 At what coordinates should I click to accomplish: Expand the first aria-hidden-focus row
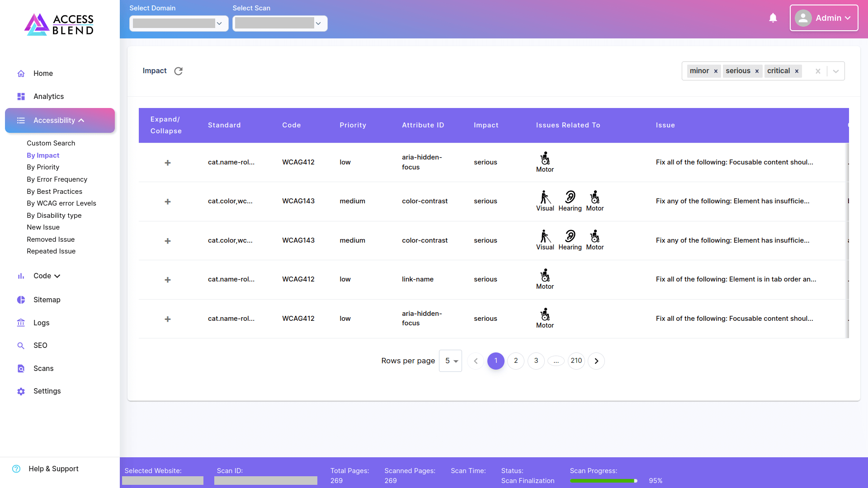click(x=168, y=163)
